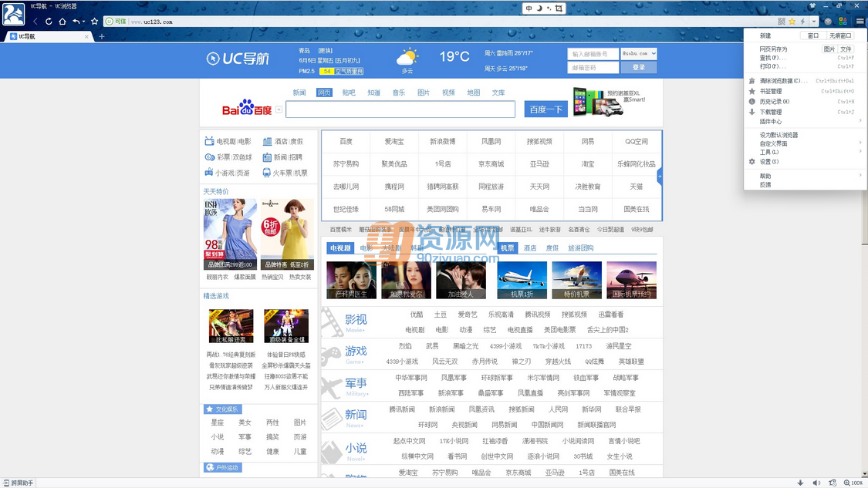Open the address bar history dropdown arrow
The height and width of the screenshot is (488, 868).
(814, 22)
